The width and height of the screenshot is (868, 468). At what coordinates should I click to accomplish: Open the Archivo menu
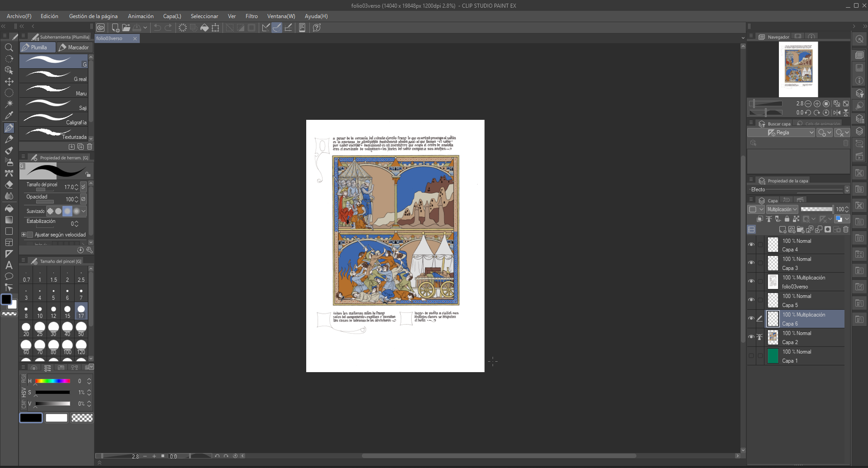tap(19, 16)
